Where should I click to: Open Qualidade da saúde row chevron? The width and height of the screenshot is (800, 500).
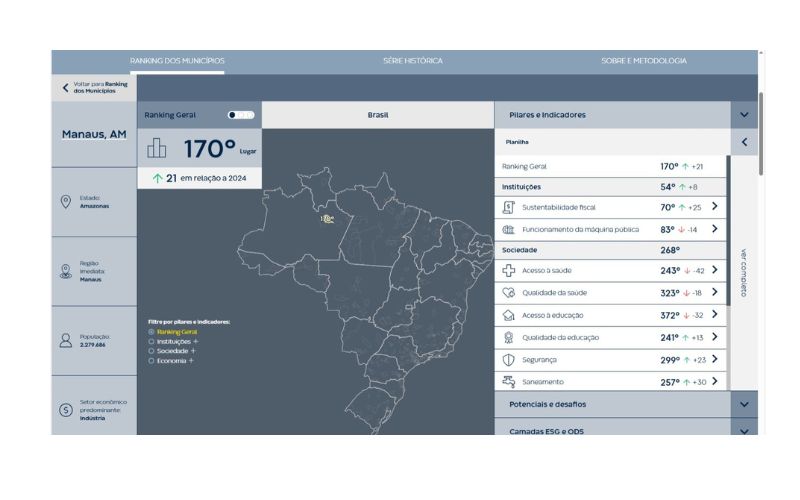click(715, 292)
